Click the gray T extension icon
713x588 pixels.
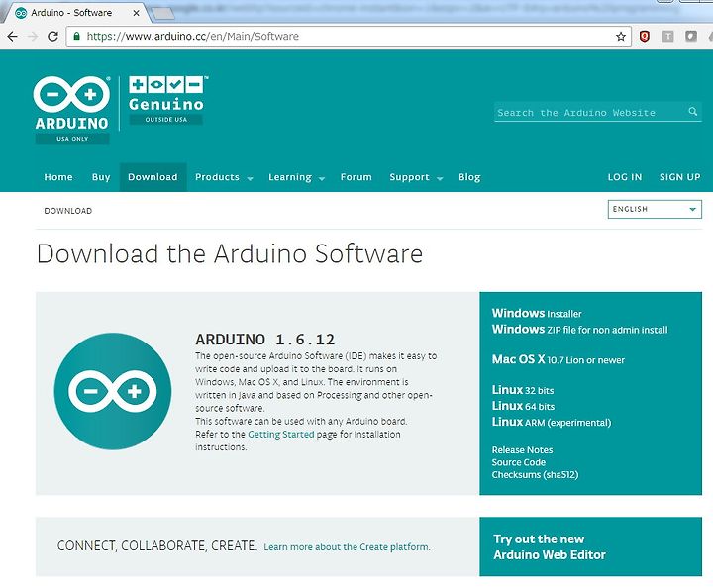(x=667, y=37)
